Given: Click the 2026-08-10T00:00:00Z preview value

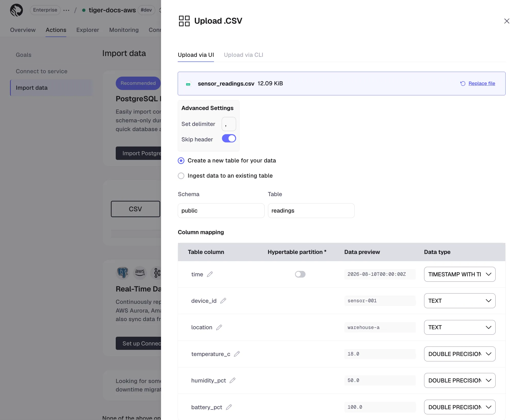Looking at the screenshot, I should (380, 274).
